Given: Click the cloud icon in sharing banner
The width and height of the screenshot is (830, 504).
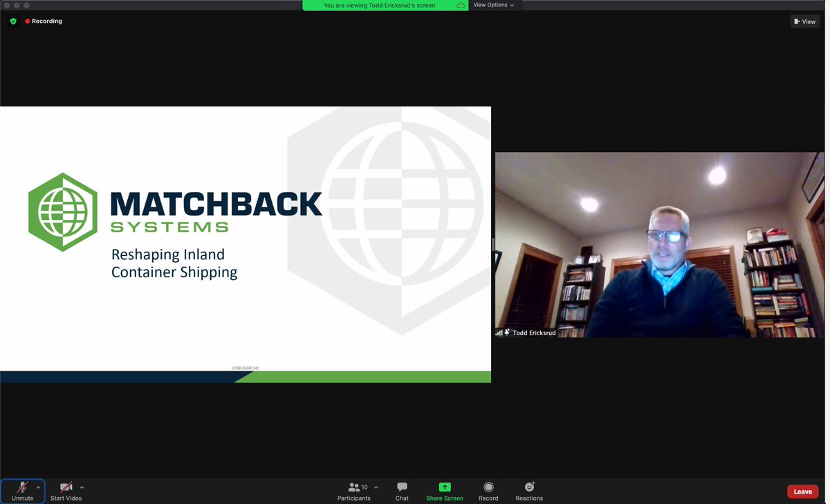Looking at the screenshot, I should (x=460, y=6).
